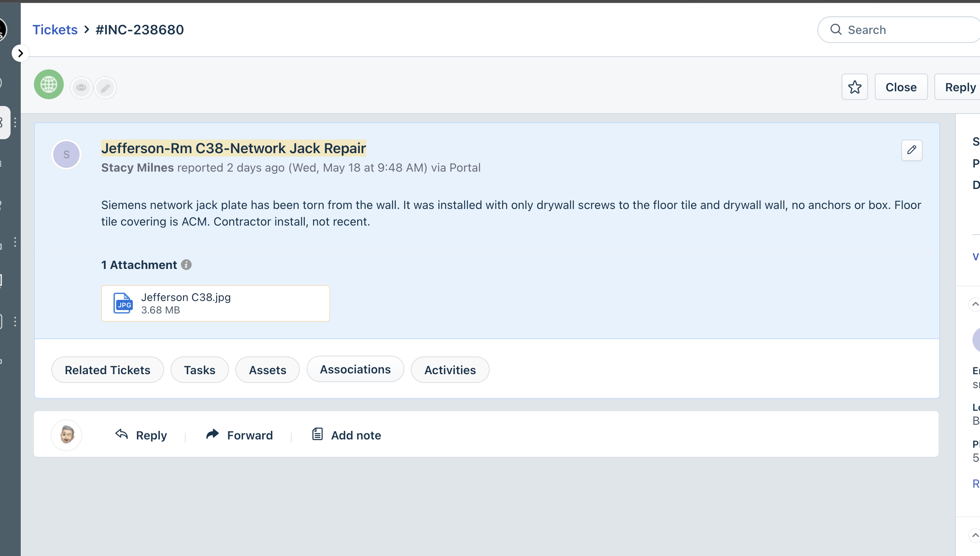Image resolution: width=980 pixels, height=556 pixels.
Task: Open the Related Tickets tab
Action: (107, 370)
